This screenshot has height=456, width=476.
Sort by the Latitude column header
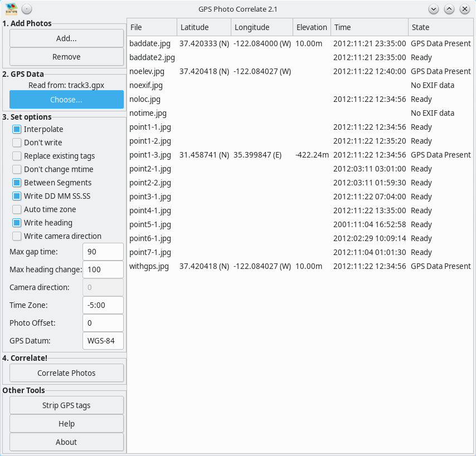click(203, 27)
